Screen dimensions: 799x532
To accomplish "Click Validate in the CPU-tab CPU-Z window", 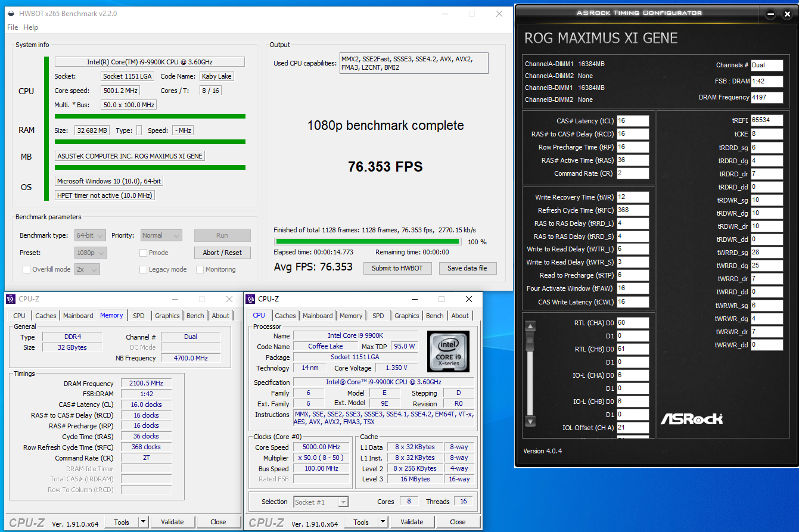I will point(412,522).
